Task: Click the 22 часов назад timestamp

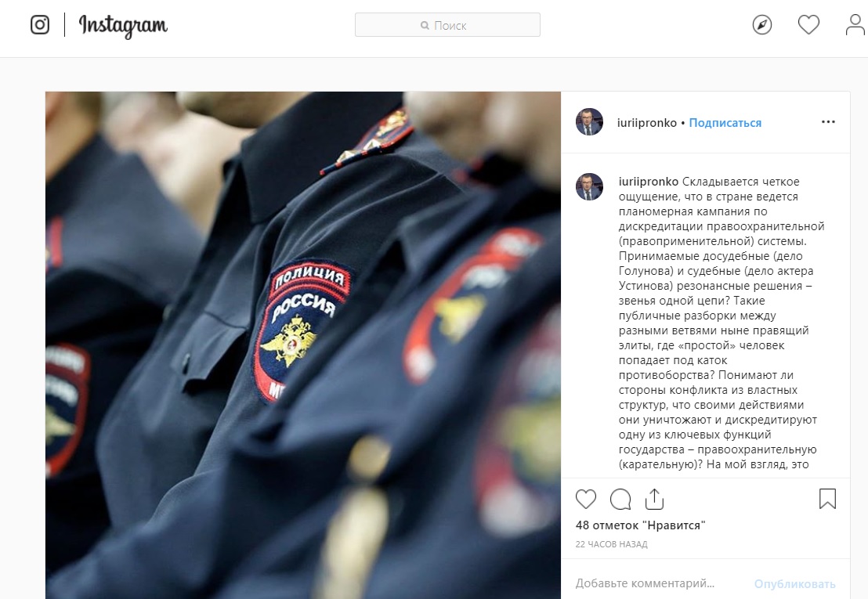Action: [612, 544]
